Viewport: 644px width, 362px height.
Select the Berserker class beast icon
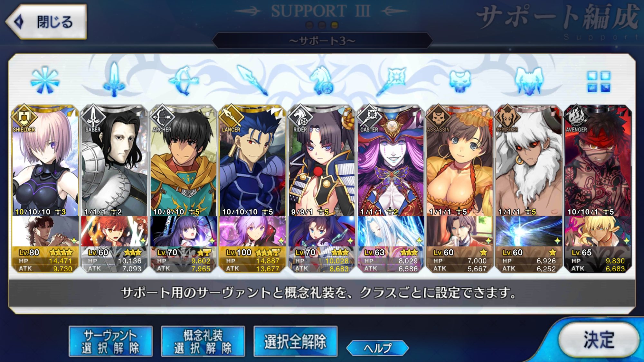point(529,81)
